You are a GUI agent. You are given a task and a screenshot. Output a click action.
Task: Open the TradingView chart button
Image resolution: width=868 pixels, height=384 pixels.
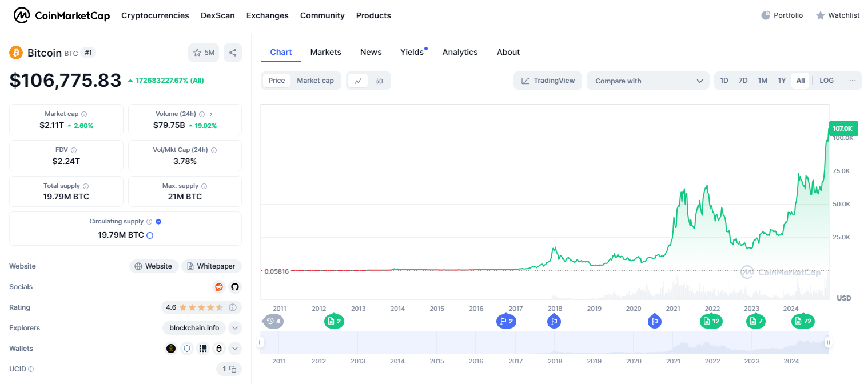(x=548, y=81)
